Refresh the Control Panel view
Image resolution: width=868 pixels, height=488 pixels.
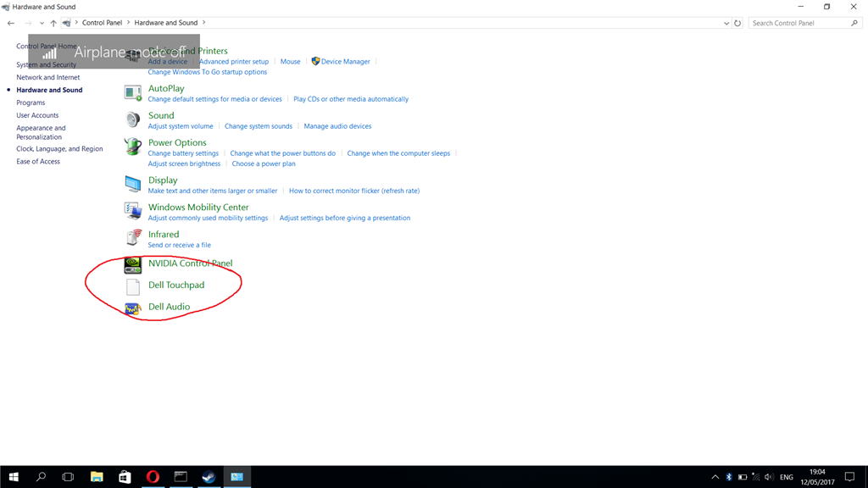tap(737, 23)
